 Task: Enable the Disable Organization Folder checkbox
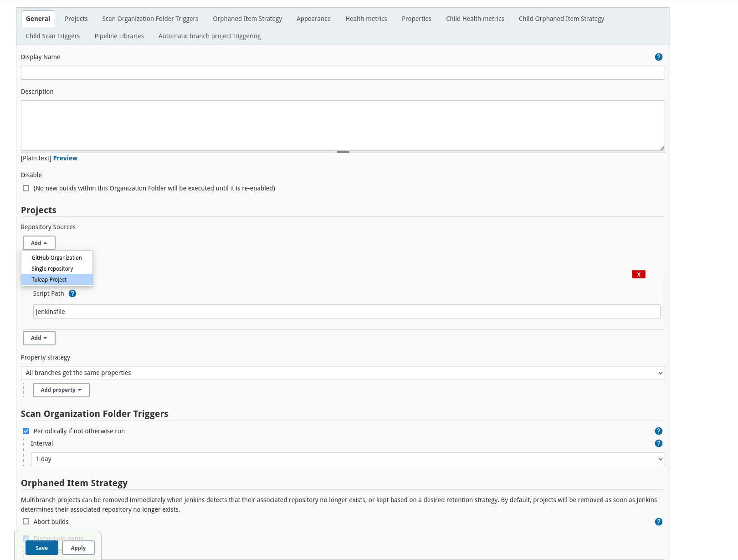(x=26, y=188)
